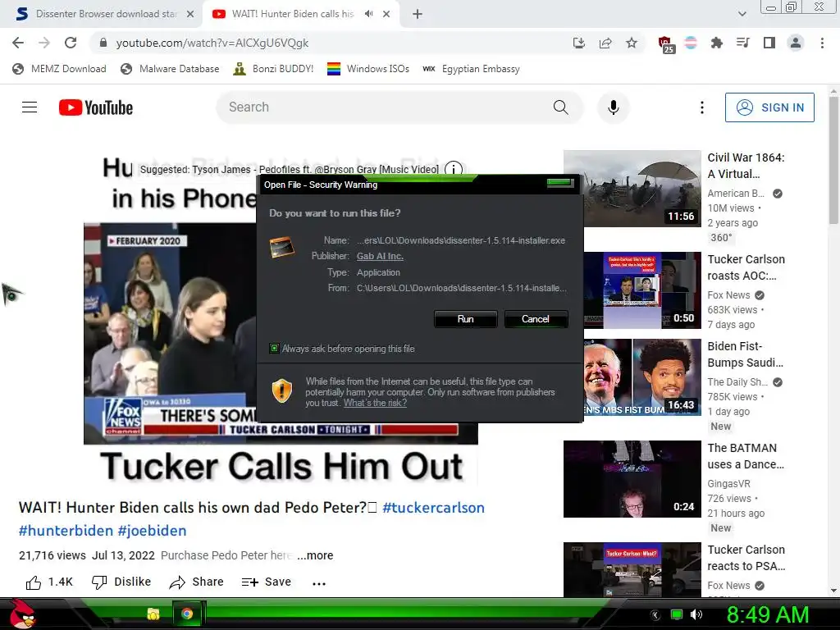Open YouTube settings three-dot menu
This screenshot has width=840, height=630.
(702, 107)
